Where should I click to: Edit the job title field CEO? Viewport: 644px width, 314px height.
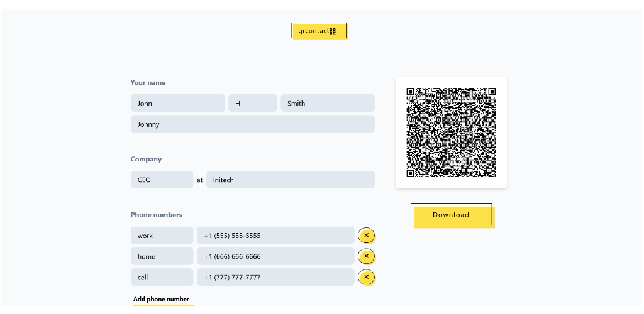[x=162, y=180]
